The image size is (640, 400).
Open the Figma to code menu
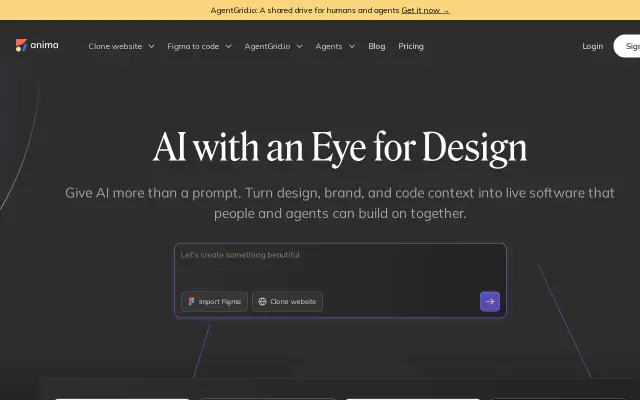[200, 47]
